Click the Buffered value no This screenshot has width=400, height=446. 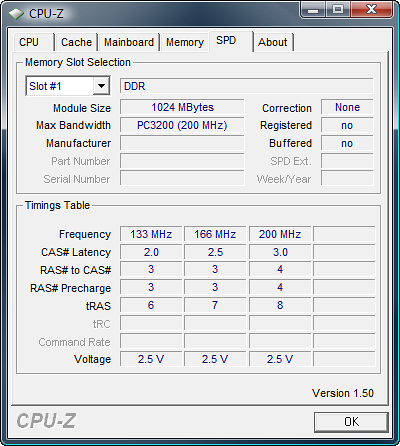(347, 143)
